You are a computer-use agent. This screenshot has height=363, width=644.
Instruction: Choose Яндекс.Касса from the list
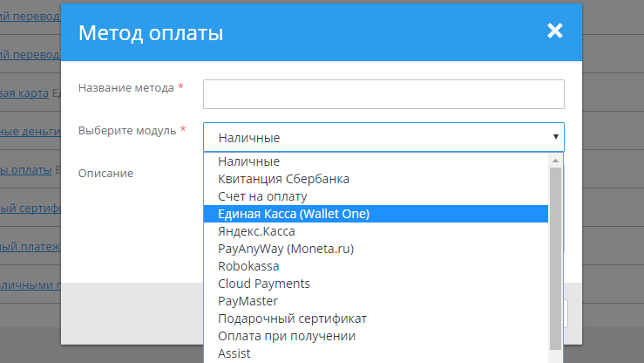(256, 231)
